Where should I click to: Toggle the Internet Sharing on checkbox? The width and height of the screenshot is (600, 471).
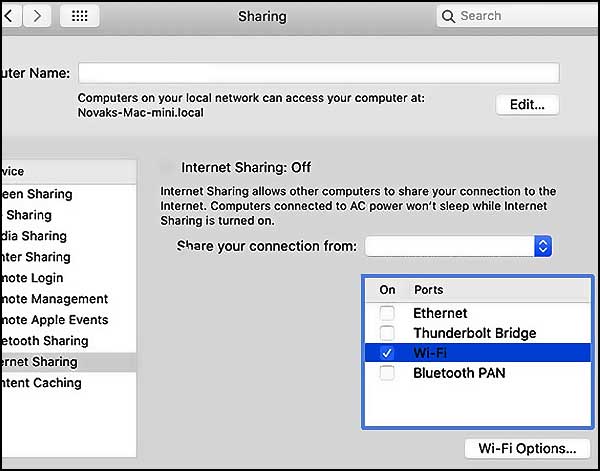[167, 167]
